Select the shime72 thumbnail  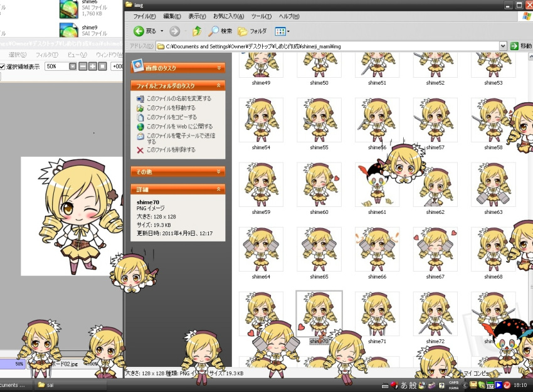[x=435, y=314]
